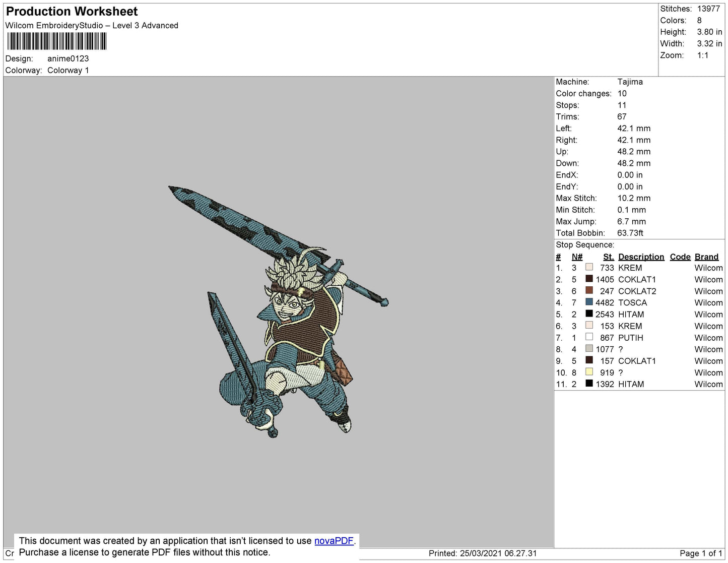Click the PUTIH description text

[631, 338]
